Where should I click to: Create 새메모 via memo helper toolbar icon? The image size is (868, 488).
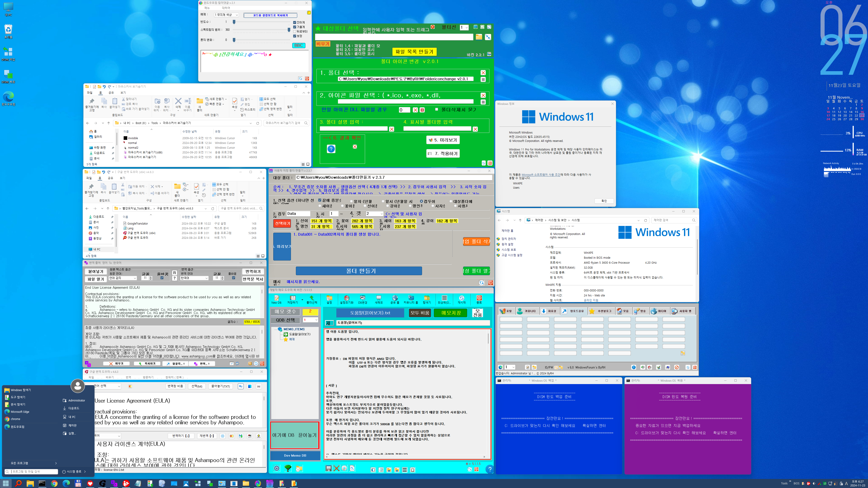[x=379, y=299]
